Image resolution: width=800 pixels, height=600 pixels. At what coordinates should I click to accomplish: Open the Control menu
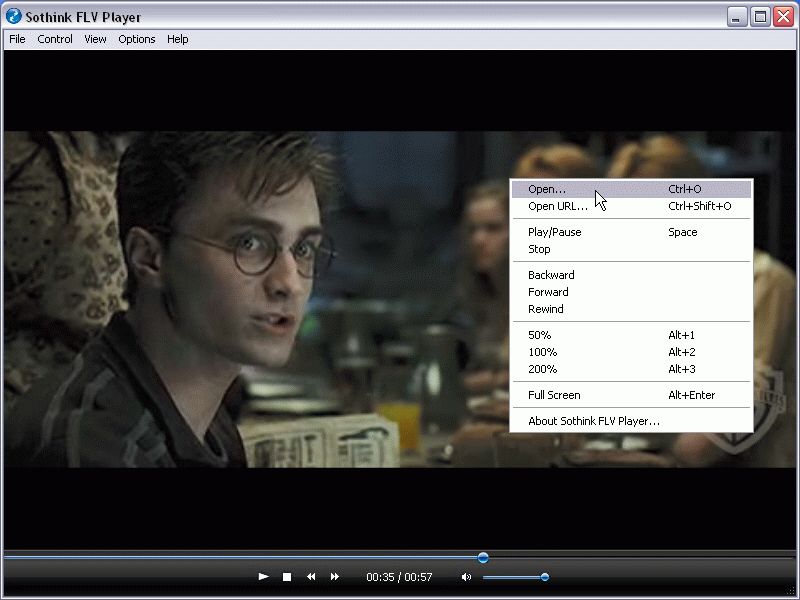[x=55, y=39]
